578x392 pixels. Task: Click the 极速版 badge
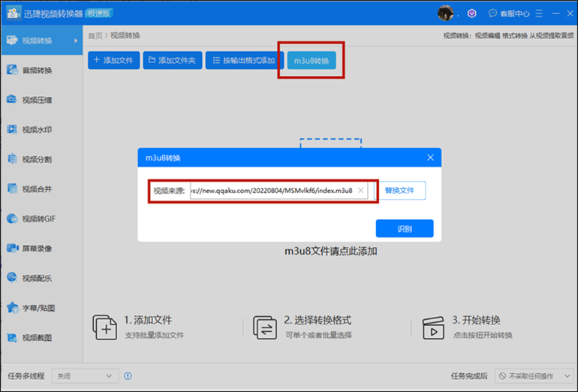pyautogui.click(x=99, y=14)
